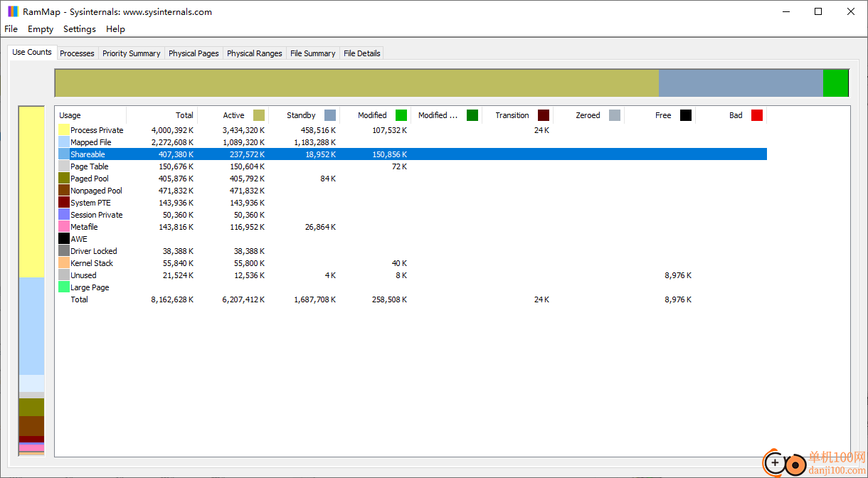Click the black Free column swatch
868x478 pixels.
click(686, 115)
